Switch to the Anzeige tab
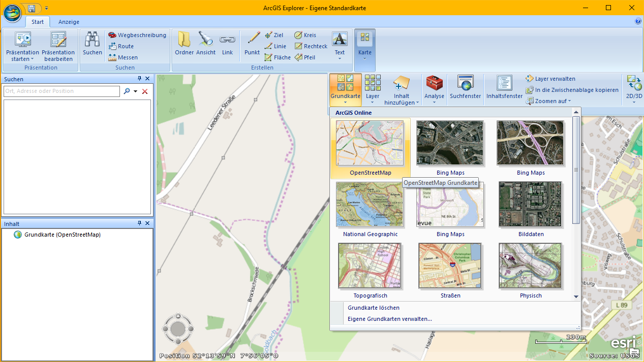The width and height of the screenshot is (644, 362). pyautogui.click(x=69, y=22)
